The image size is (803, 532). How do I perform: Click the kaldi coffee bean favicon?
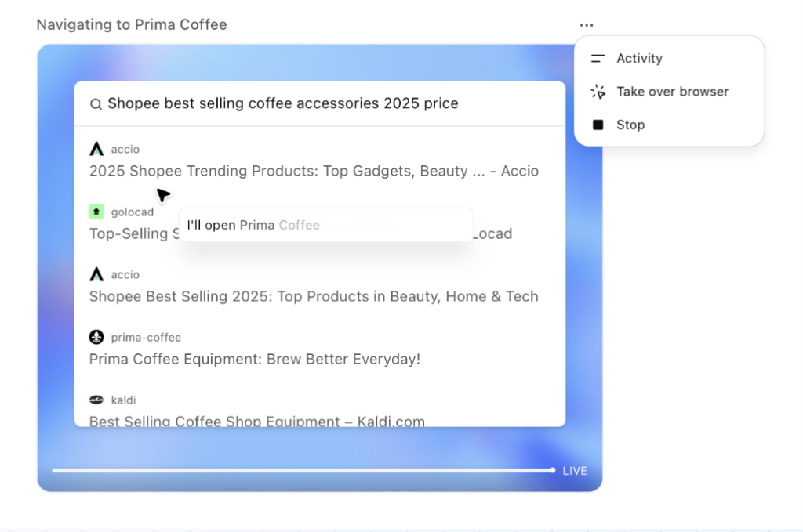point(96,400)
